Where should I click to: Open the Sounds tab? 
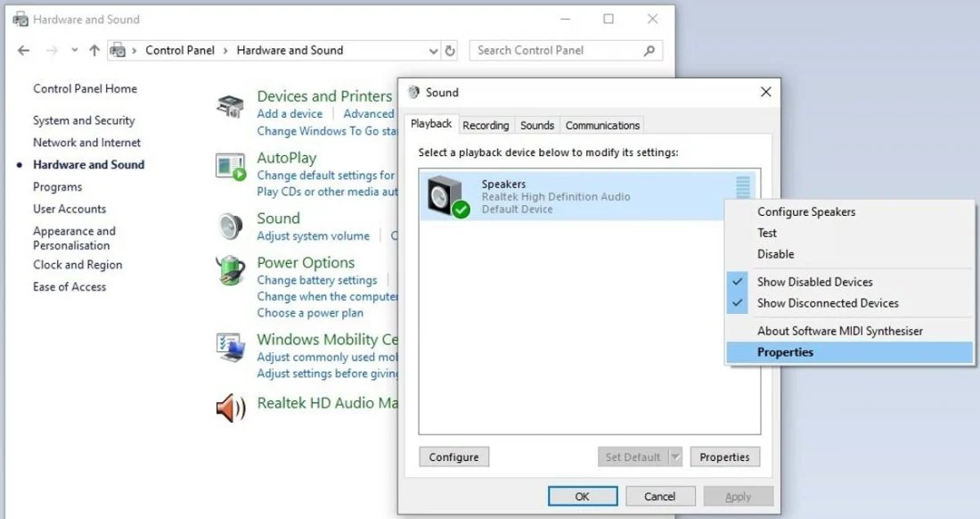pyautogui.click(x=537, y=125)
